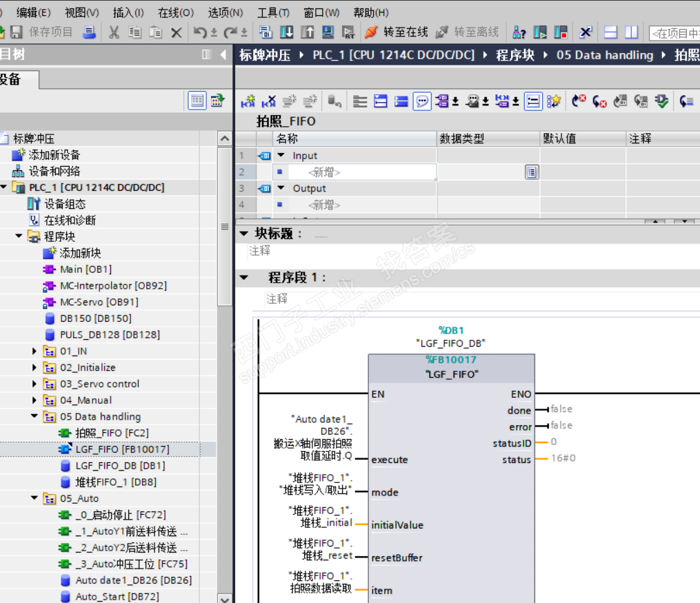This screenshot has height=603, width=700.
Task: Click delete network icon in editor toolbar
Action: [268, 101]
